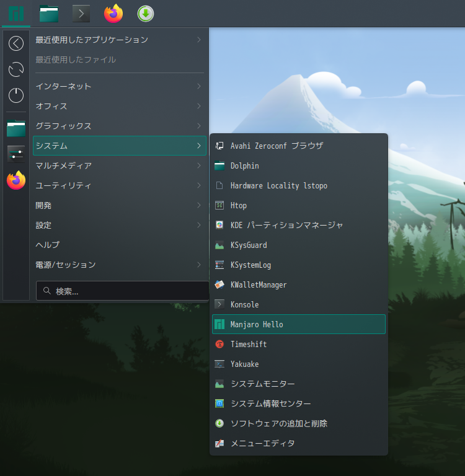Open メニューエディタ by its label
Screen dimensions: 465x476
(263, 444)
